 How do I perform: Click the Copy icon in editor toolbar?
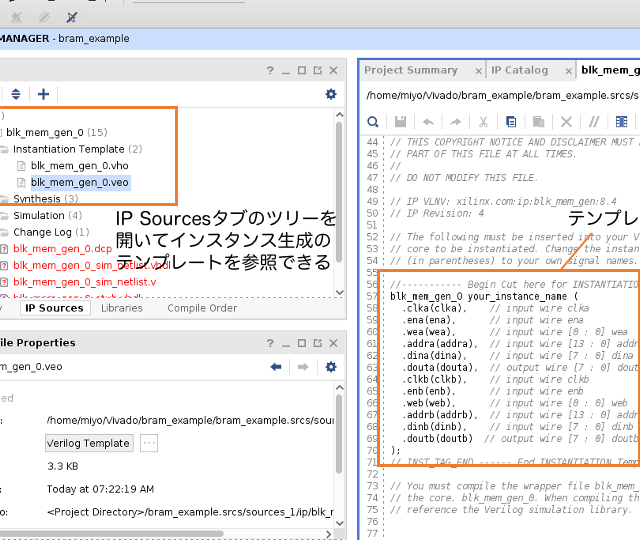511,122
